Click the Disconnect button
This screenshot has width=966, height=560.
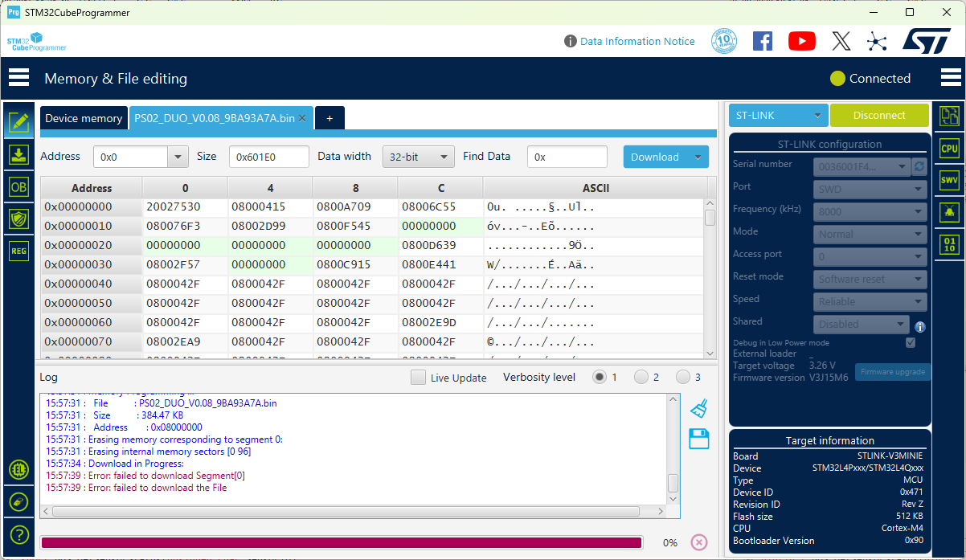click(879, 115)
